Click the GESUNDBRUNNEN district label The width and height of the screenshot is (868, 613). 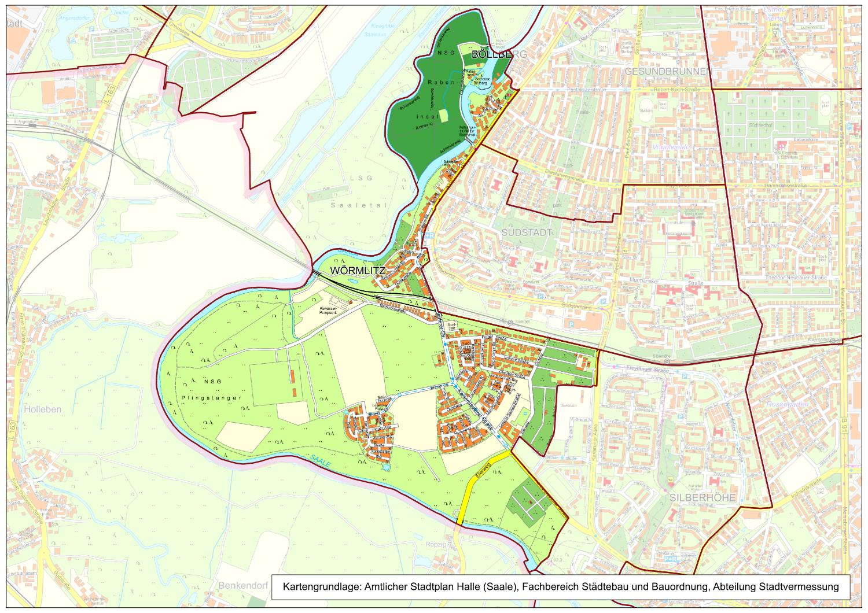click(665, 71)
